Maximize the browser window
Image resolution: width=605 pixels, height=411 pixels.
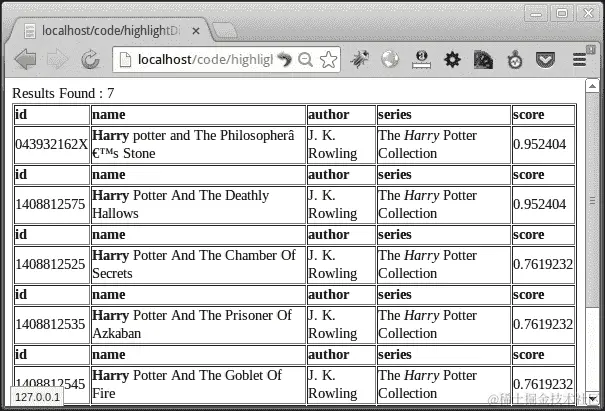[x=562, y=14]
